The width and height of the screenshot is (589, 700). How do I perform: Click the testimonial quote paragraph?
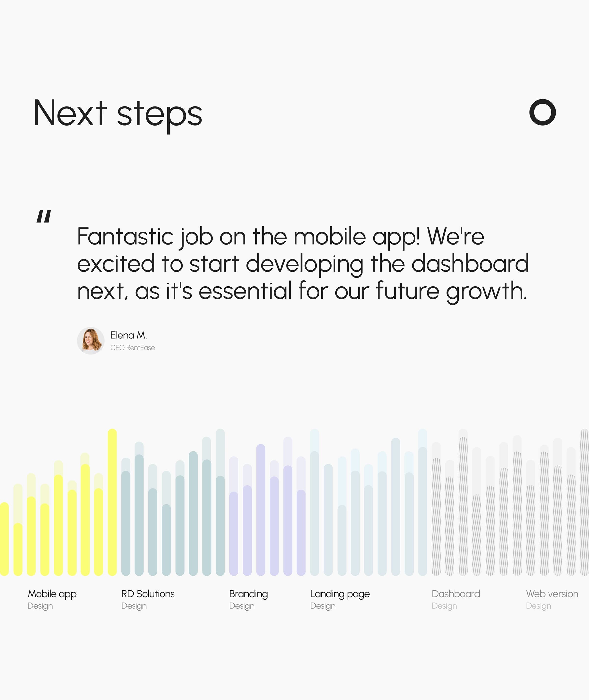click(x=303, y=264)
